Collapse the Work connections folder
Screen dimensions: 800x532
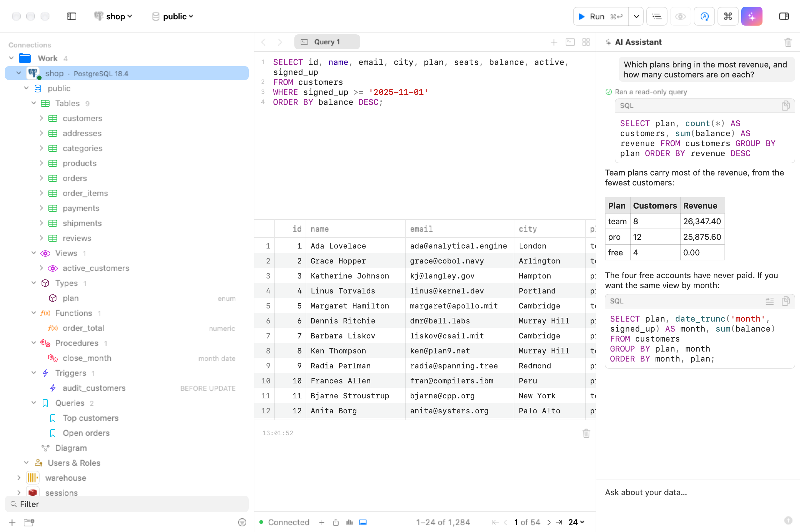point(11,58)
